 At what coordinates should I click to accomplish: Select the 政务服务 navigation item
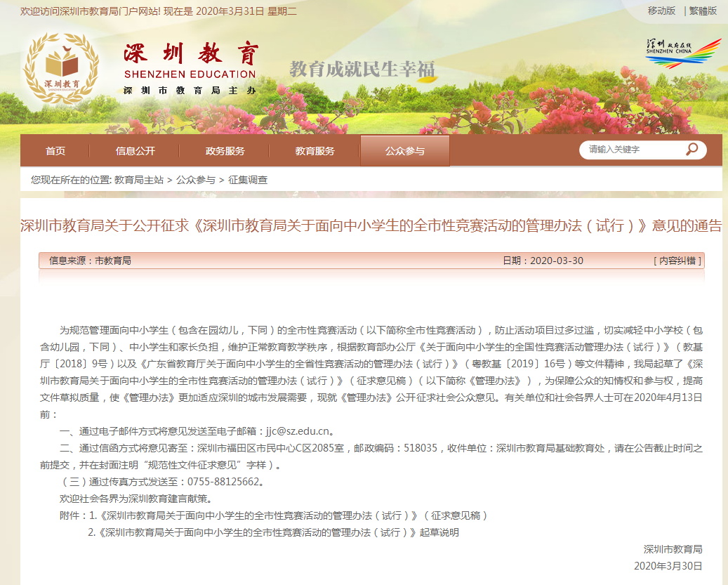click(x=225, y=151)
